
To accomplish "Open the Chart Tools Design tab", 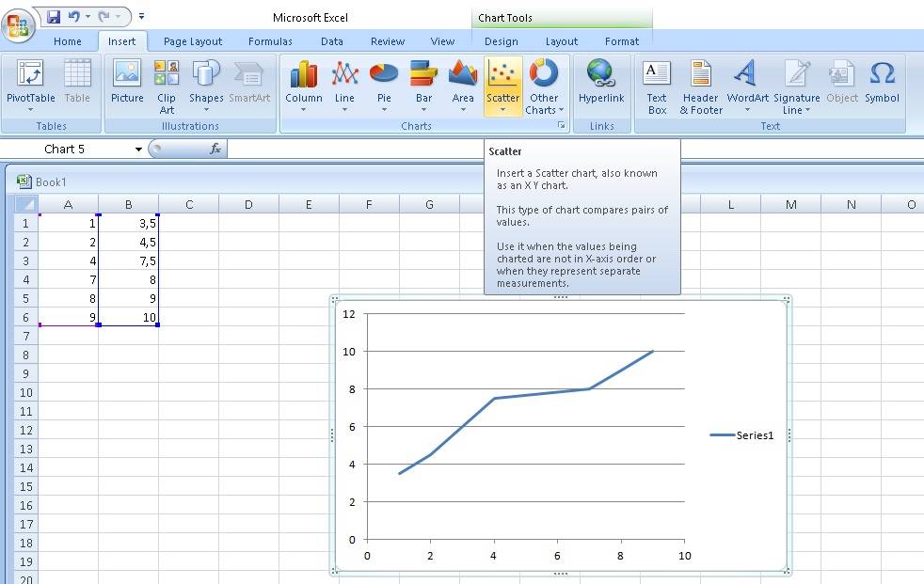I will (502, 41).
